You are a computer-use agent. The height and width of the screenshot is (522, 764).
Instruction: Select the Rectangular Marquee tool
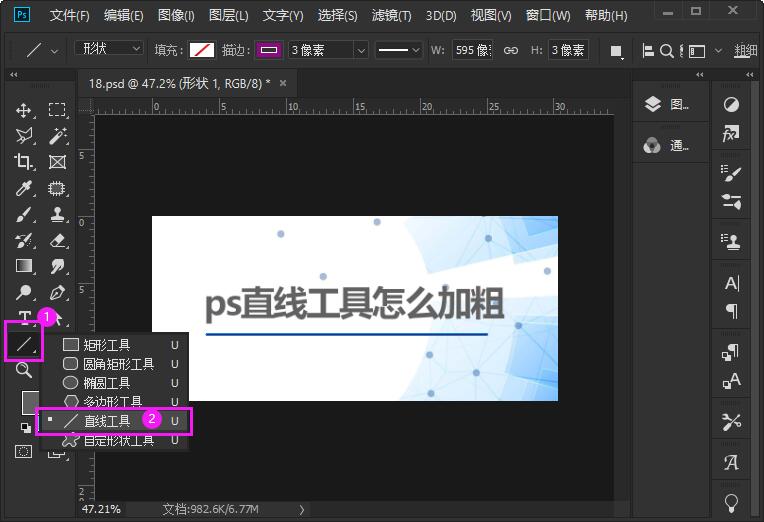57,110
